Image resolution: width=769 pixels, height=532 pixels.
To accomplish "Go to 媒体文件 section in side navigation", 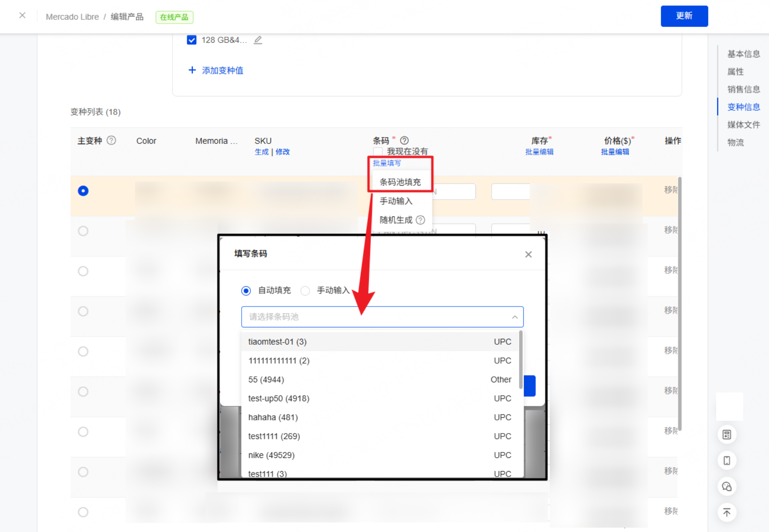I will point(743,125).
